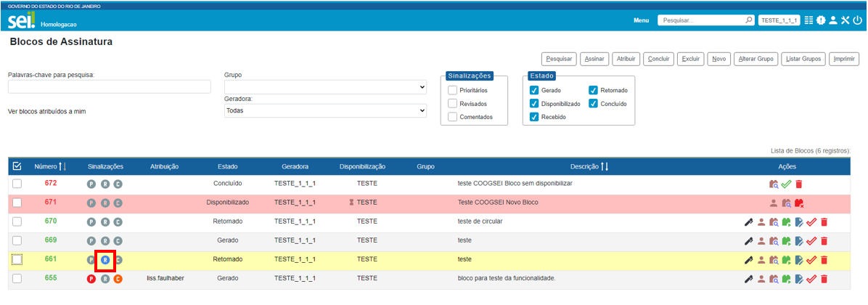The width and height of the screenshot is (868, 305).
Task: Expand the Grupo dropdown
Action: click(x=325, y=87)
